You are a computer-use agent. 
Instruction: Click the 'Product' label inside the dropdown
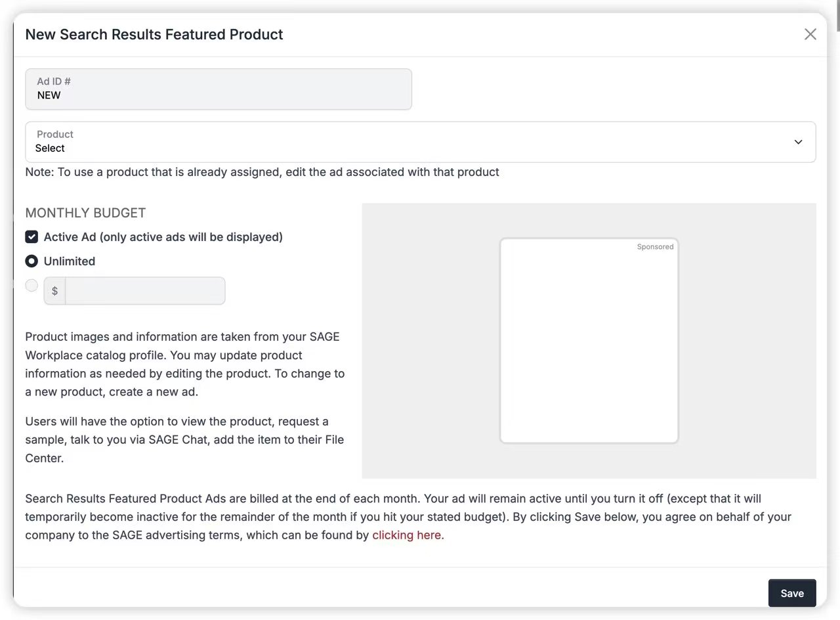pos(55,134)
